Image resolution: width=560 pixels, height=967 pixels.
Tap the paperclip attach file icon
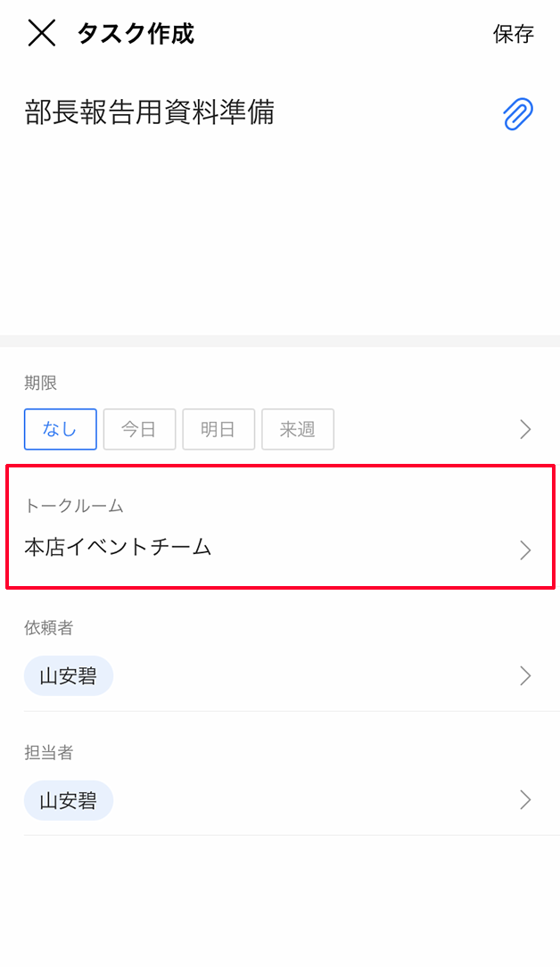pyautogui.click(x=518, y=114)
